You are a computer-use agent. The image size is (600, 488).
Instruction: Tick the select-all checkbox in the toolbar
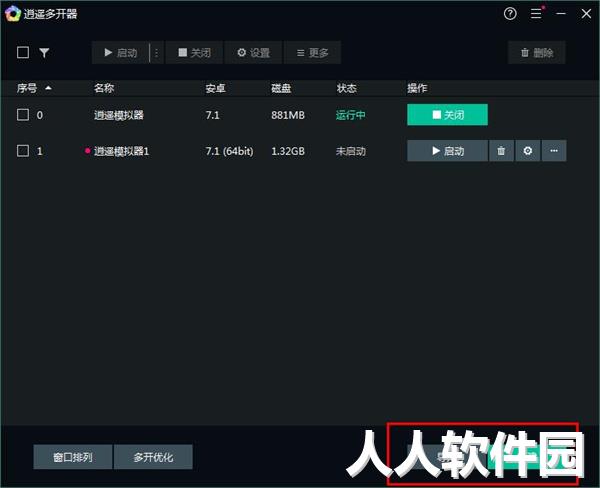click(x=23, y=52)
